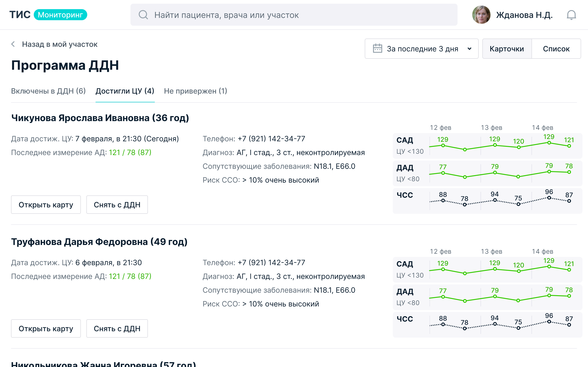The width and height of the screenshot is (588, 367).
Task: Open Труфанова's card via Открыть карту
Action: pos(46,328)
